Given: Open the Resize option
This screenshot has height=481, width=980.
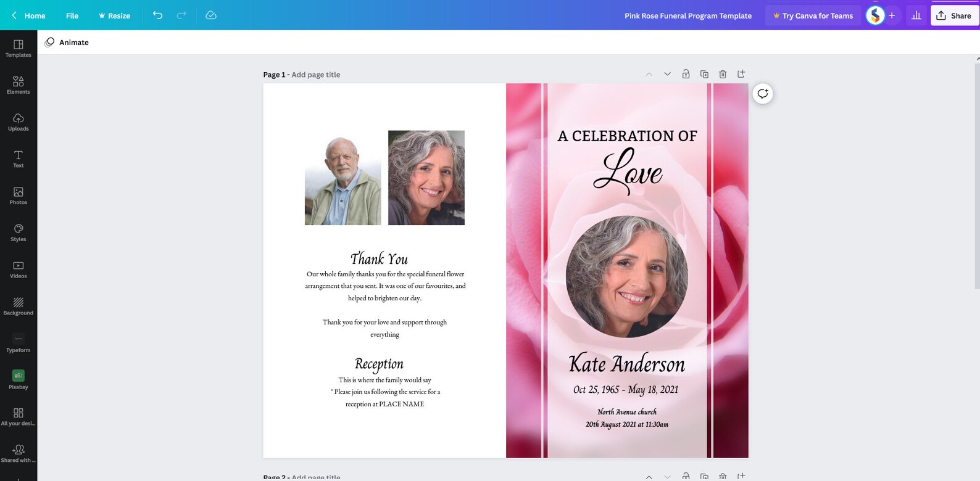Looking at the screenshot, I should pyautogui.click(x=114, y=15).
